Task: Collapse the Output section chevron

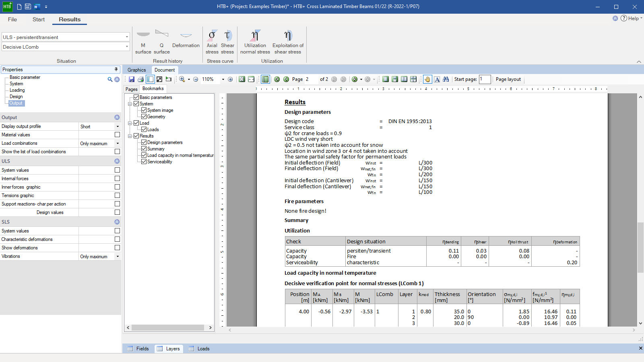Action: click(117, 117)
